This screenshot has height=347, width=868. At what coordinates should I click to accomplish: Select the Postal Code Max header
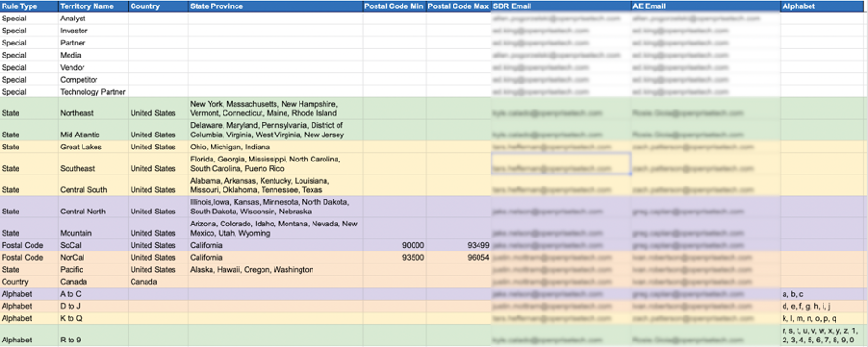(x=458, y=6)
